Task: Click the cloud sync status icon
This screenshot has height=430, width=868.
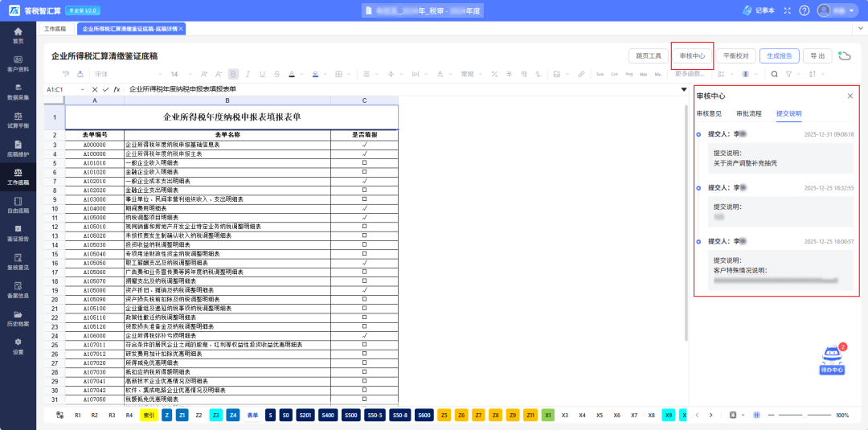Action: pyautogui.click(x=844, y=55)
